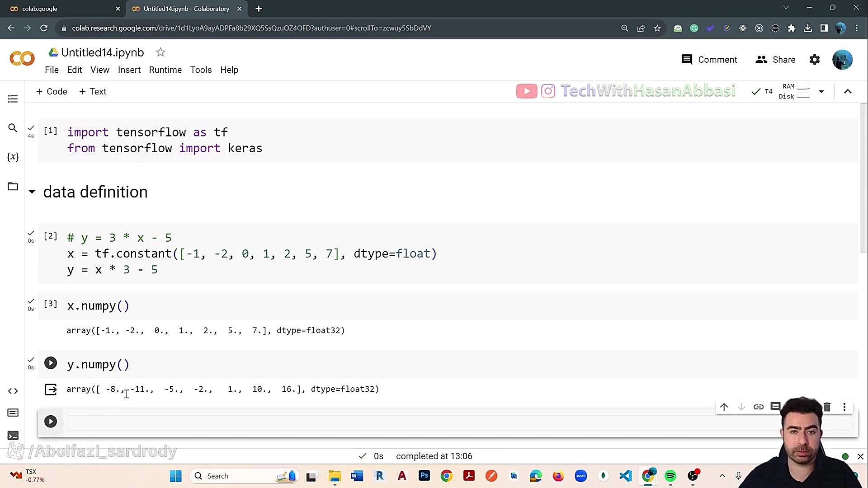Click output actions icon beside y array output

coord(51,389)
